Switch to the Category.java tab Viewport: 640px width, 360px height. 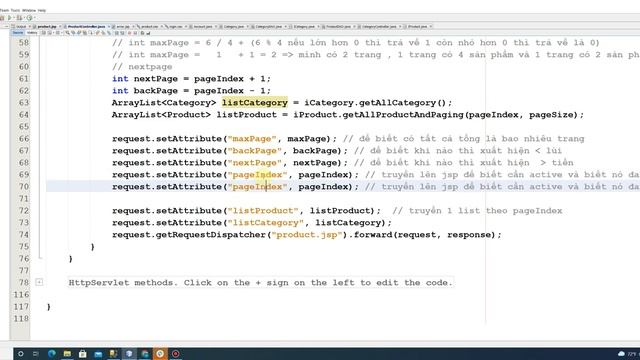coord(234,27)
